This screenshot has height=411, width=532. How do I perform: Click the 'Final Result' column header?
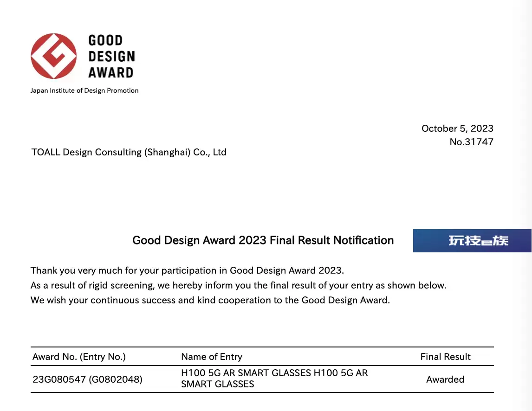pyautogui.click(x=445, y=357)
